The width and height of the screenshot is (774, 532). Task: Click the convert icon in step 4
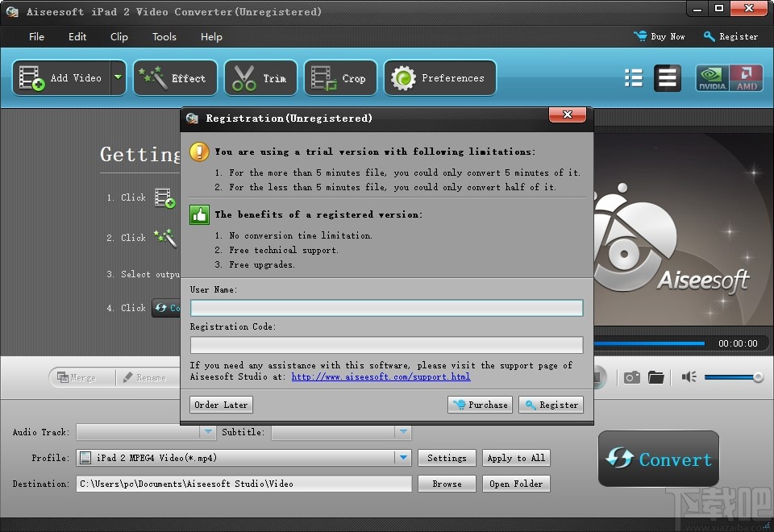(x=166, y=308)
